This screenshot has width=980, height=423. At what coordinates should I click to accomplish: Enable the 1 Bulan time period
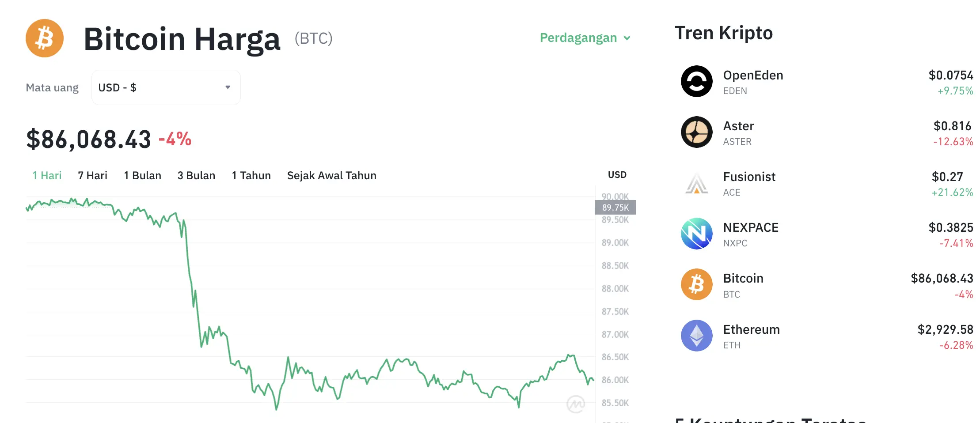point(142,175)
